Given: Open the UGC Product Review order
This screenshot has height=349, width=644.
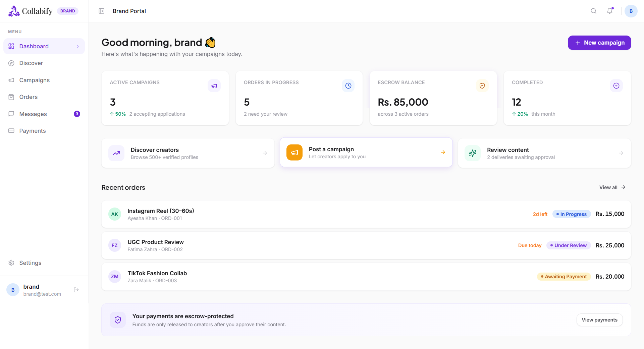Looking at the screenshot, I should pos(366,245).
